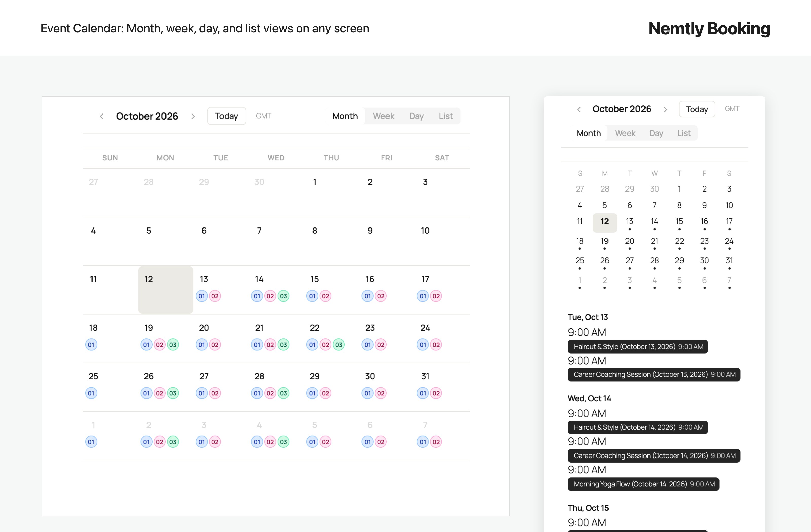The height and width of the screenshot is (532, 811).
Task: Select day 8 in large calendar
Action: point(315,231)
